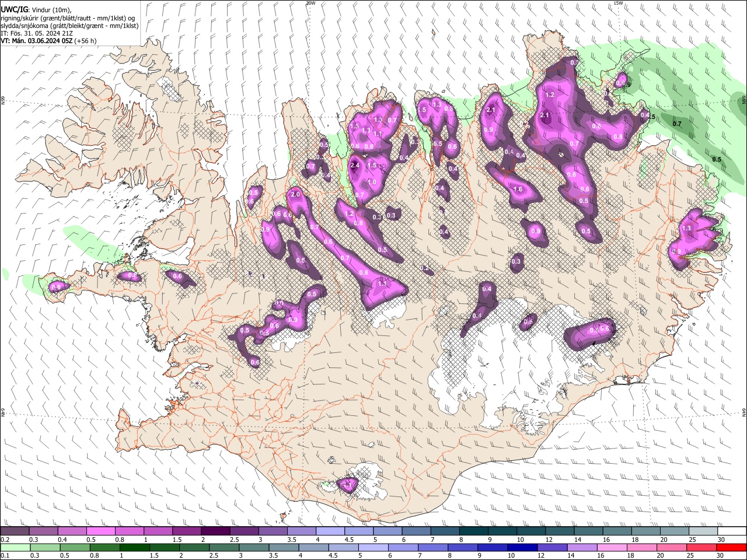Pick the palest green lower swatch at 0.1
The width and height of the screenshot is (747, 560).
[15, 547]
